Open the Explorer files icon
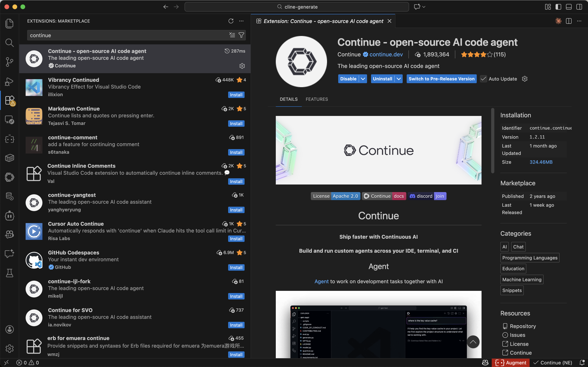 tap(9, 24)
